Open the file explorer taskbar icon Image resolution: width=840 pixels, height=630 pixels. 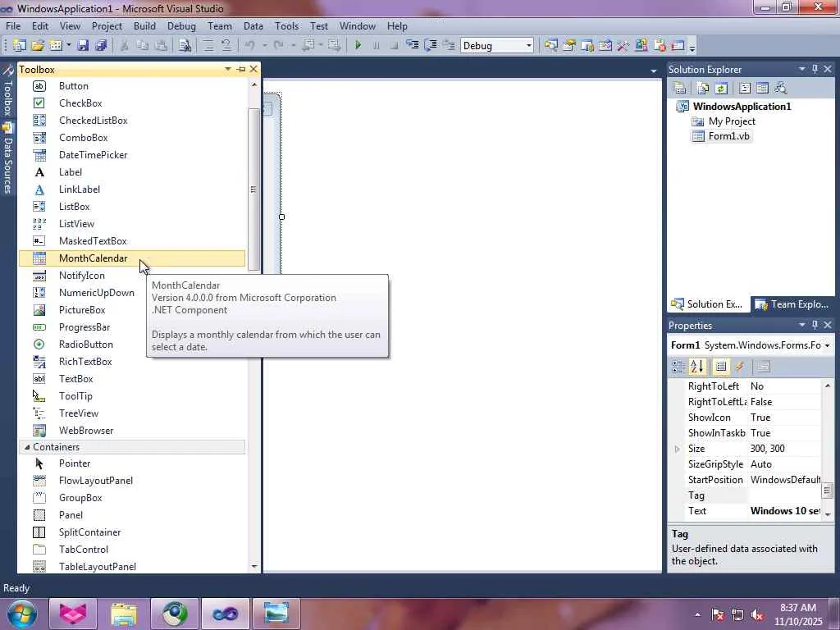pos(124,614)
